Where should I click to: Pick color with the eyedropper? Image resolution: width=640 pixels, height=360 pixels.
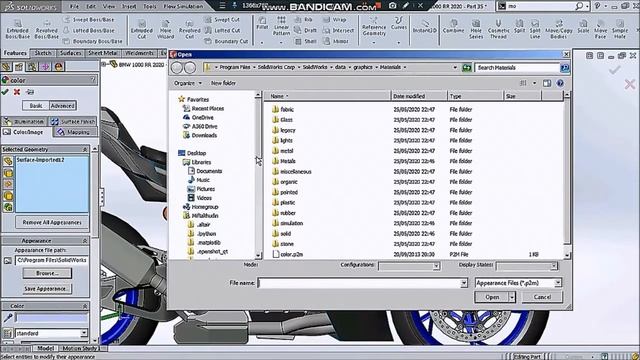point(7,317)
